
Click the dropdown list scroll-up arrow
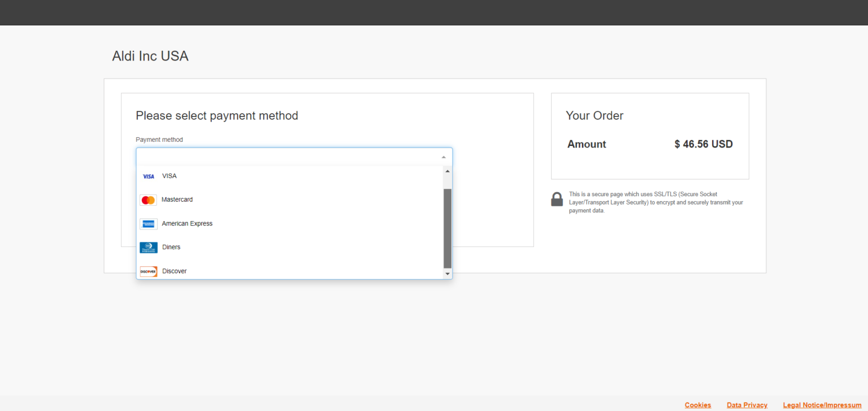coord(448,171)
